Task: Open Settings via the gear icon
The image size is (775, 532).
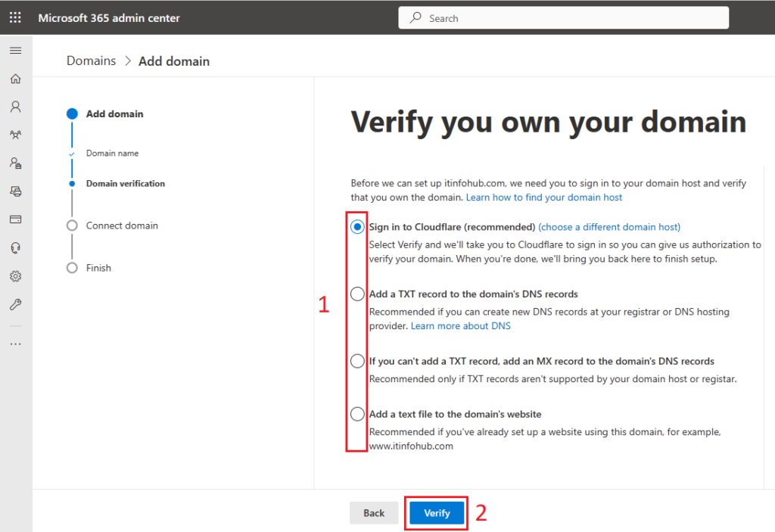Action: click(x=16, y=276)
